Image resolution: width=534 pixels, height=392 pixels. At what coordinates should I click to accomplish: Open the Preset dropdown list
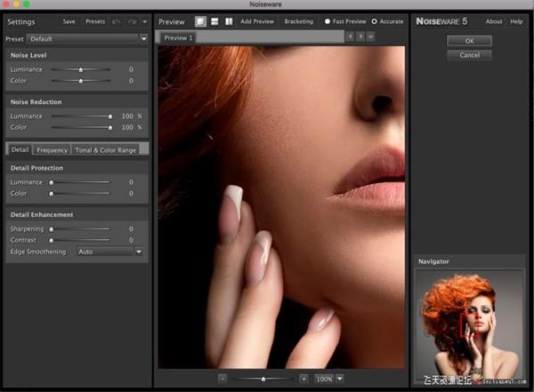87,39
